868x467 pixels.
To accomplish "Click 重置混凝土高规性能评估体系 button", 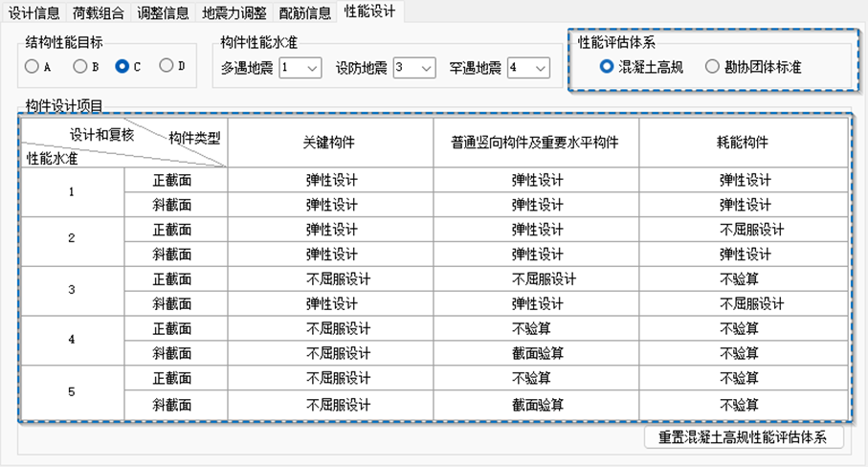I will click(745, 437).
